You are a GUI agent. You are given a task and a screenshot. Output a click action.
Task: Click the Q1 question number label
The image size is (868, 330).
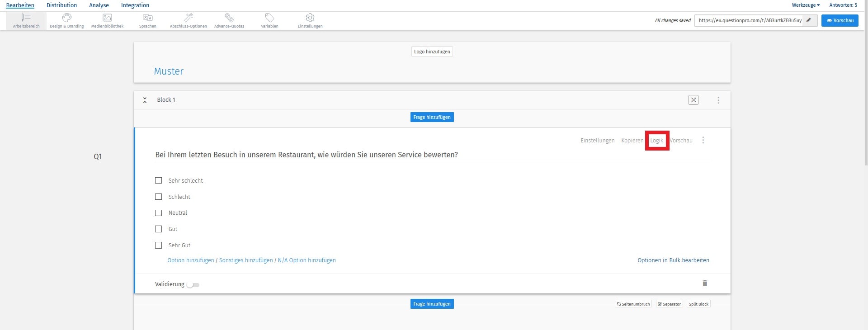(x=98, y=156)
